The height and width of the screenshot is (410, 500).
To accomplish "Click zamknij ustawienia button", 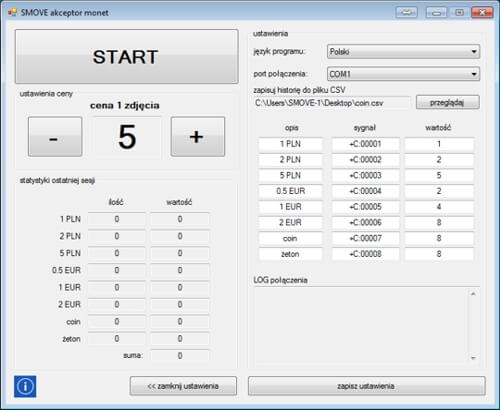I will pyautogui.click(x=183, y=386).
